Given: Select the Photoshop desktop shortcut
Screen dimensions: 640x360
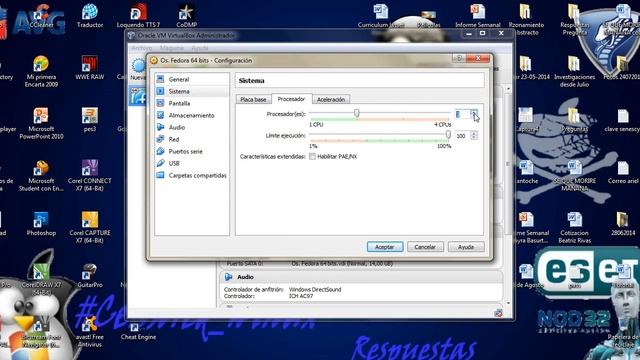Looking at the screenshot, I should click(x=41, y=224).
